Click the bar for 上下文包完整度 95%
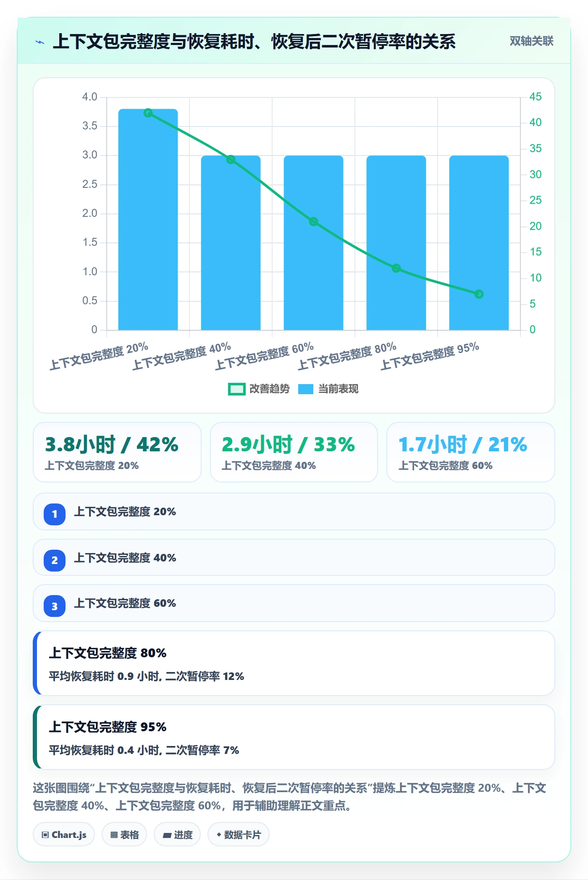The height and width of the screenshot is (880, 588). (x=479, y=243)
